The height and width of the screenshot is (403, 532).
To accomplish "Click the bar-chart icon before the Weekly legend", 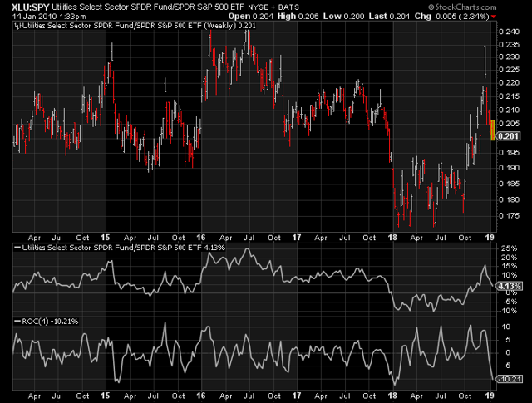I will pos(18,26).
